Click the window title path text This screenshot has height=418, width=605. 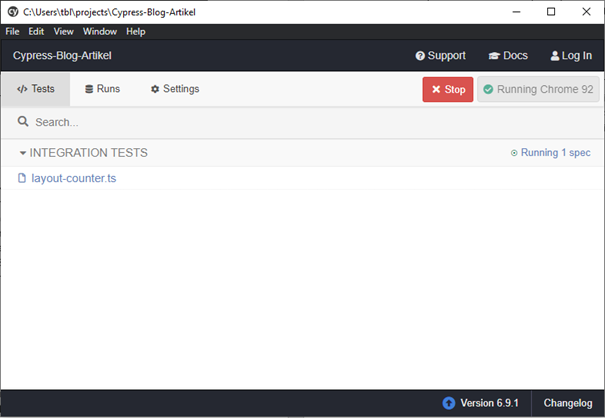click(110, 12)
